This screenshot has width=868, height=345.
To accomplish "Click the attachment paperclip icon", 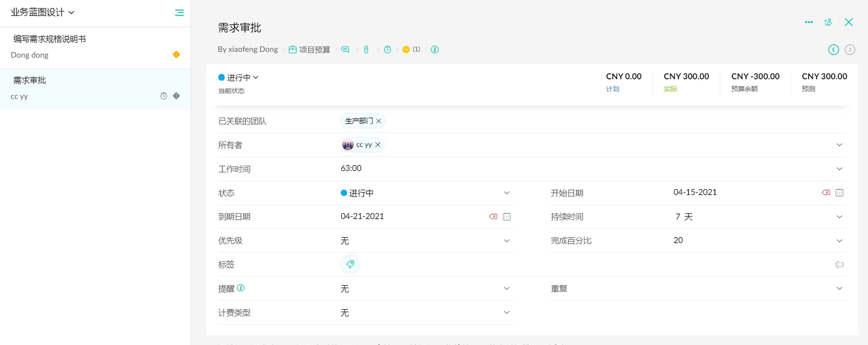I will click(366, 49).
